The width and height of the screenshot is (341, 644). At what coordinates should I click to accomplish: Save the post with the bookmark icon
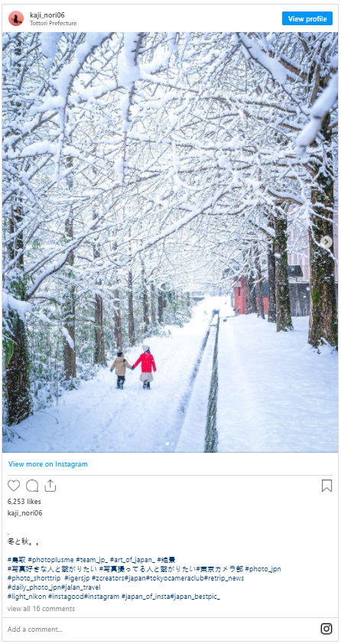(326, 486)
